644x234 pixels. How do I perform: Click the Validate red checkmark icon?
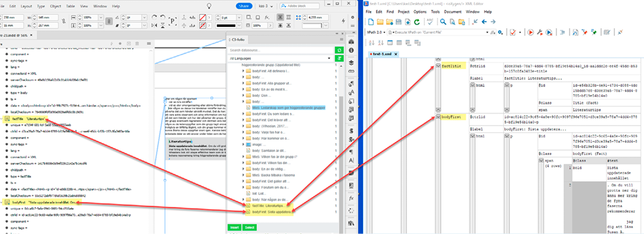(x=513, y=32)
